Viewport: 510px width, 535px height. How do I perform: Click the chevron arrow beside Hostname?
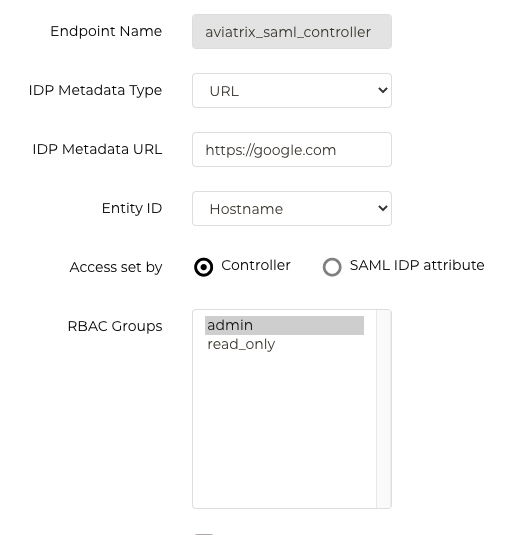pyautogui.click(x=383, y=208)
